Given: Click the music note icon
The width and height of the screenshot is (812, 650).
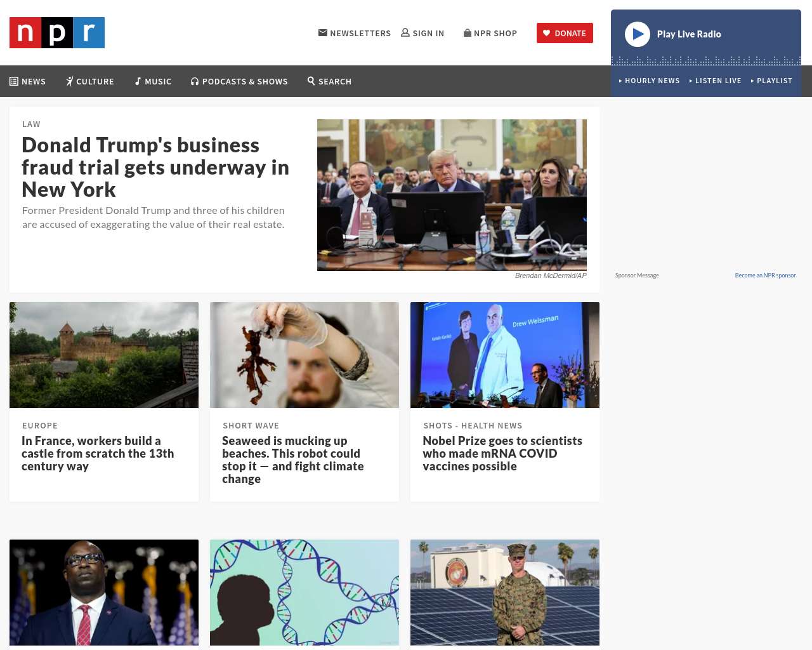Looking at the screenshot, I should click(x=138, y=81).
